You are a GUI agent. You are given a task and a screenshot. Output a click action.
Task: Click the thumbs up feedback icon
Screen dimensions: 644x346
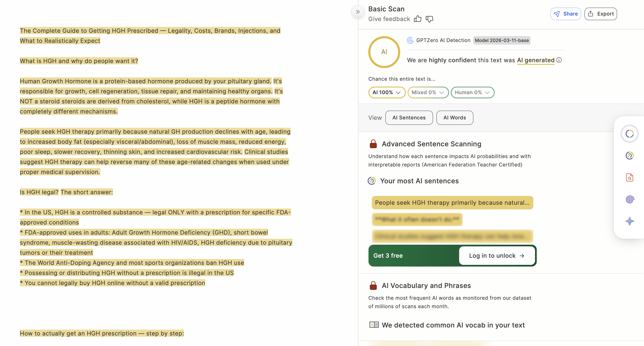point(417,19)
